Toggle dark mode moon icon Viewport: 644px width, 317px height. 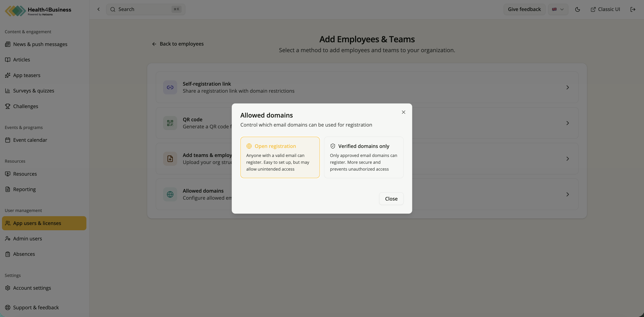(x=577, y=9)
